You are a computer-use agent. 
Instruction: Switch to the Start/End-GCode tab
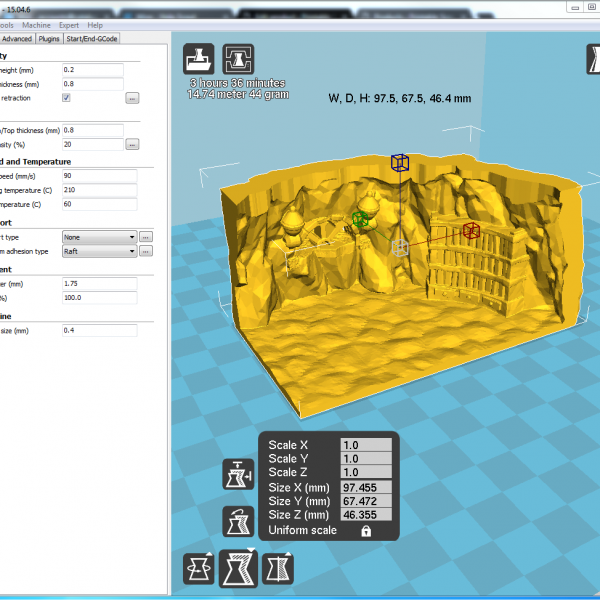(92, 39)
